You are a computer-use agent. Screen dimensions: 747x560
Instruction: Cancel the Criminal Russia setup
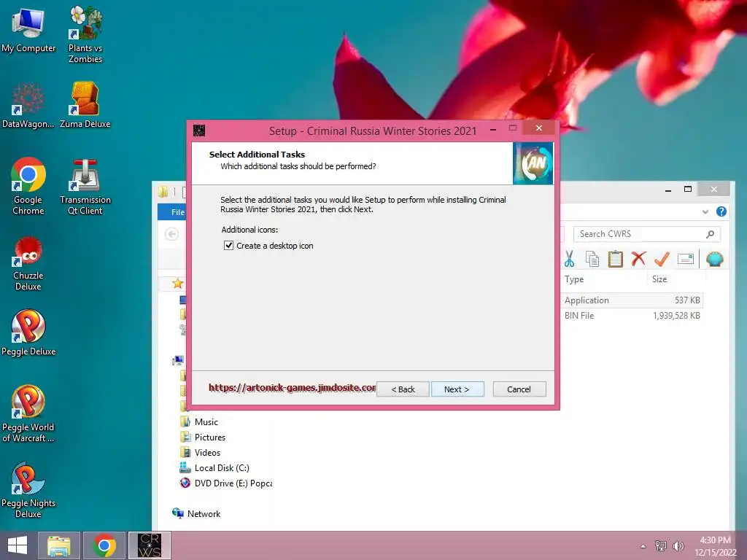tap(519, 389)
